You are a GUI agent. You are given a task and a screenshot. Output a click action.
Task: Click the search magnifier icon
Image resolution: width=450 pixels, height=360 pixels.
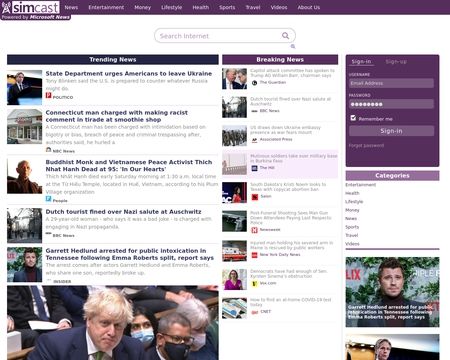pyautogui.click(x=285, y=36)
